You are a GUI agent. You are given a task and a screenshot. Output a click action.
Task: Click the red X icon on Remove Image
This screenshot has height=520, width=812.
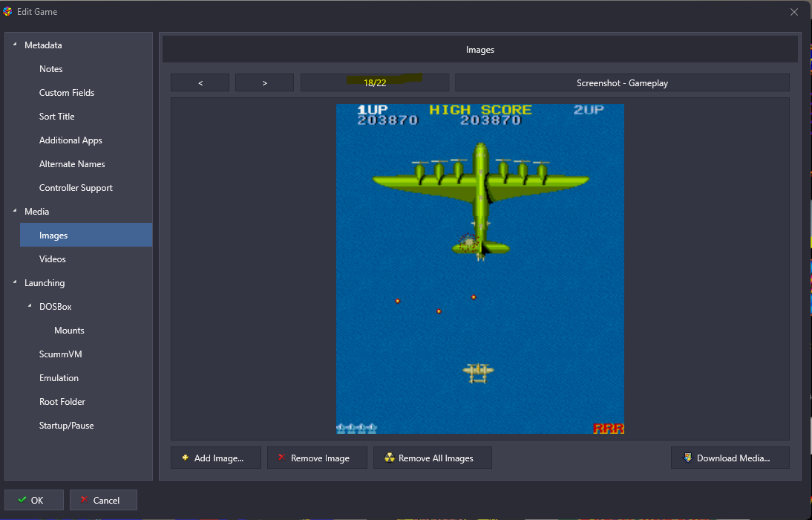point(282,458)
